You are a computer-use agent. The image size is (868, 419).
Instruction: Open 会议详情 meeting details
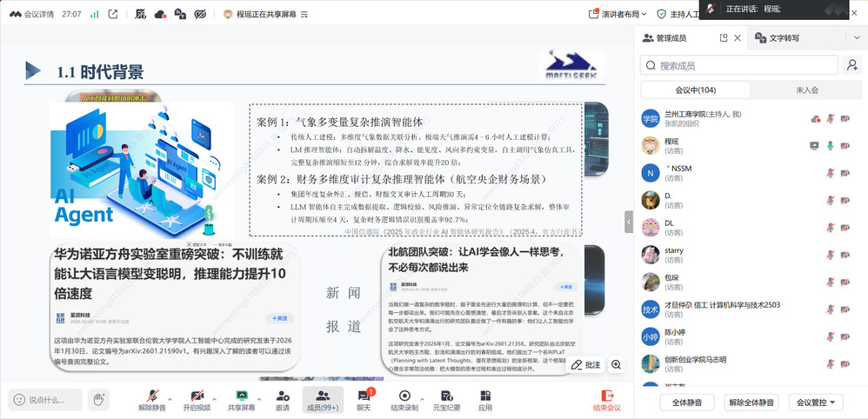(31, 15)
